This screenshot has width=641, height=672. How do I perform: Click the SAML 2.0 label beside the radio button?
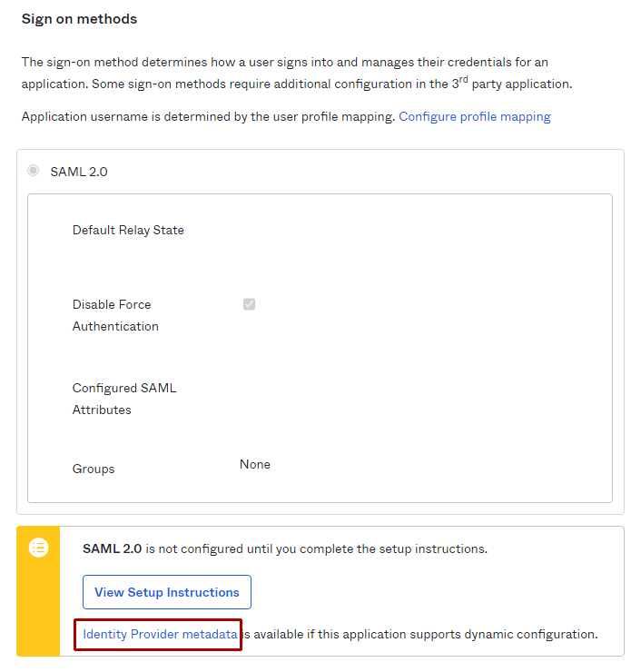coord(79,171)
